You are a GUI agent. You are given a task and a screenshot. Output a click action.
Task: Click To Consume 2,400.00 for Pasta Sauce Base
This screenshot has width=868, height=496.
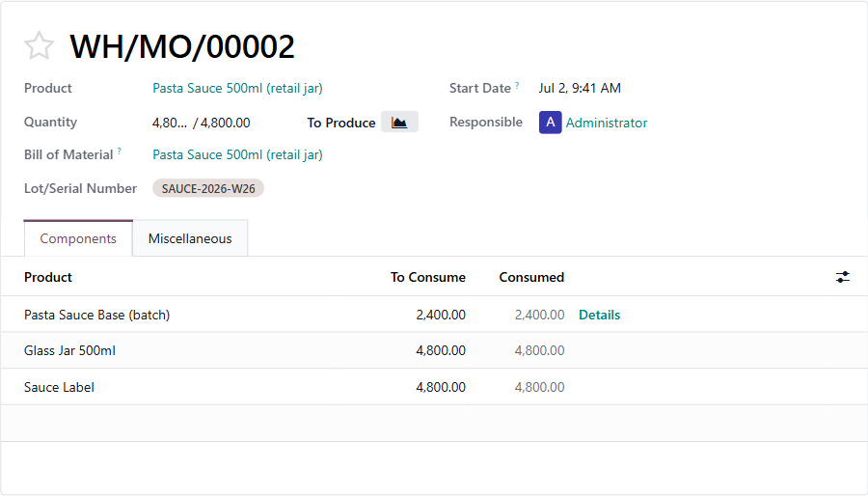[441, 315]
